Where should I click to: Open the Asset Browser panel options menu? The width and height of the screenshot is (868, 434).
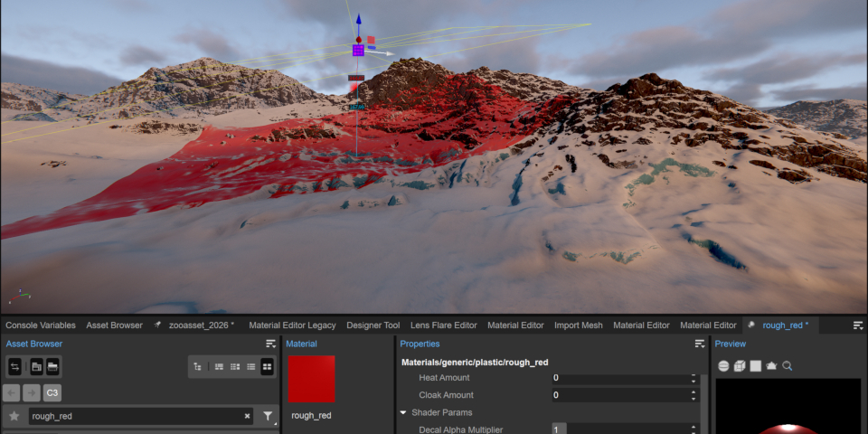[x=270, y=344]
